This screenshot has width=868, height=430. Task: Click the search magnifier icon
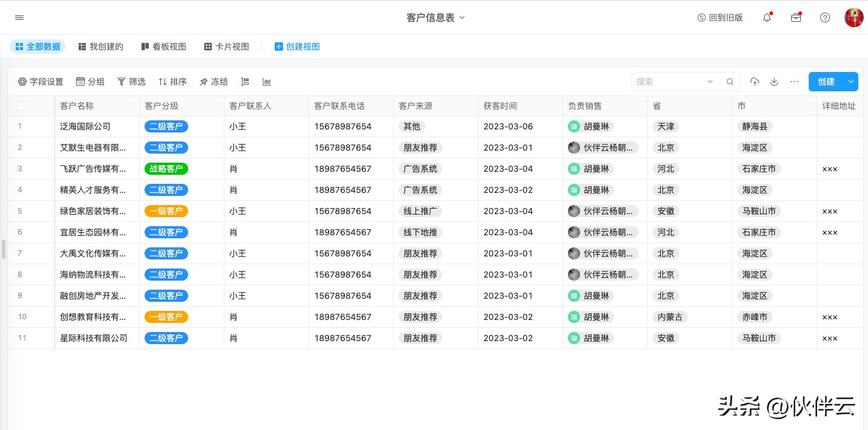click(x=730, y=82)
